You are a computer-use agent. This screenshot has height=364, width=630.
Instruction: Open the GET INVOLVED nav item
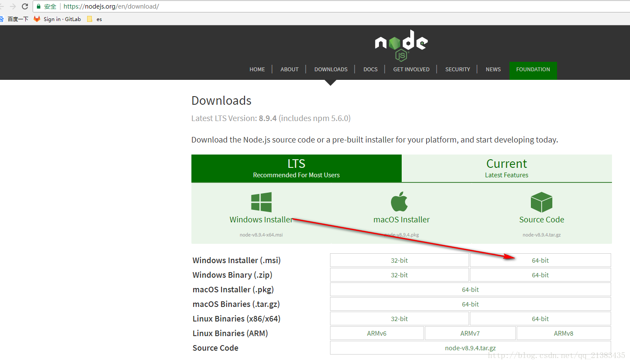click(x=411, y=70)
